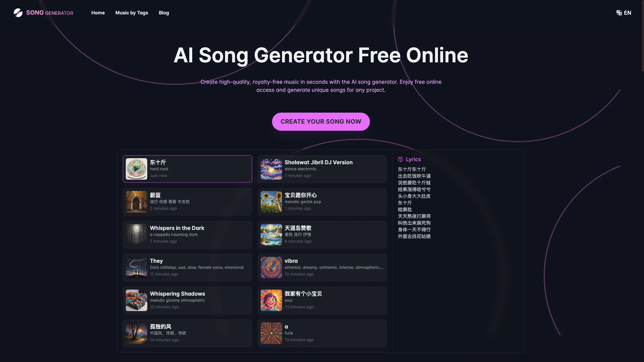Open the Music by Tags menu item
644x362 pixels.
tap(131, 13)
